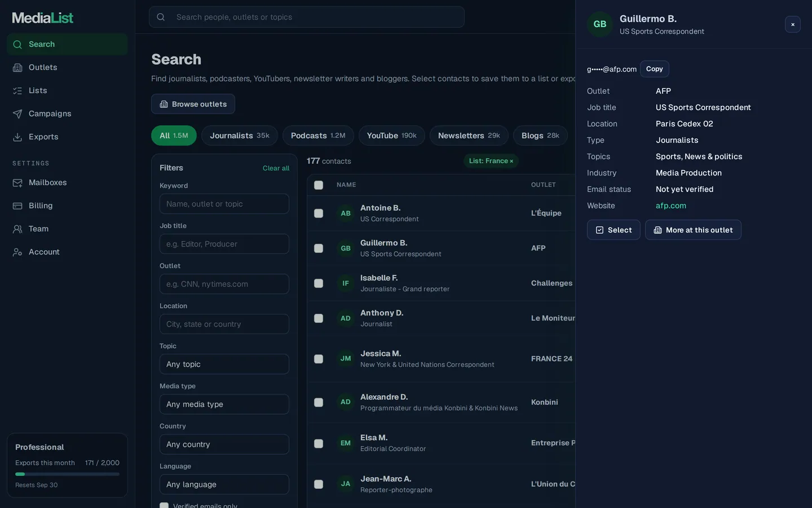
Task: Click the magnifier icon in top search bar
Action: click(x=161, y=17)
